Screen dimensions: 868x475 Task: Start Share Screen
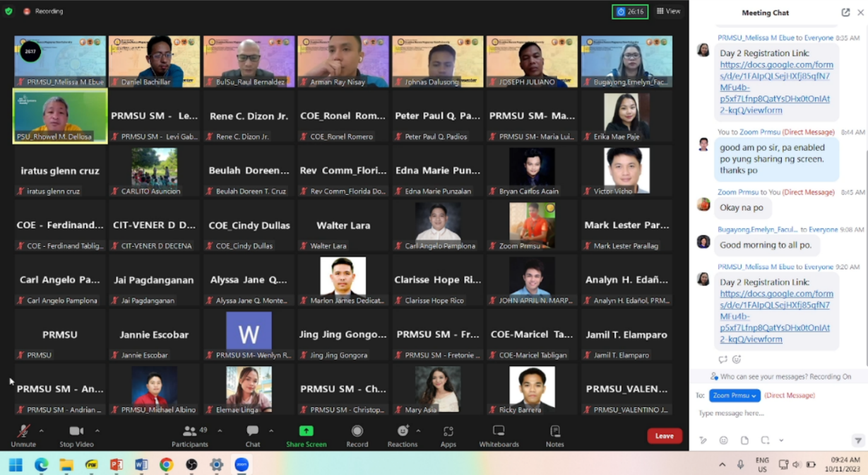(x=306, y=435)
